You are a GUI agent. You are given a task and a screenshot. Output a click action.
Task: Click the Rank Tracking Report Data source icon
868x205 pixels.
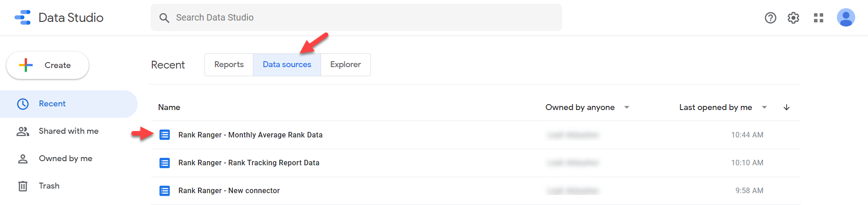(x=165, y=163)
